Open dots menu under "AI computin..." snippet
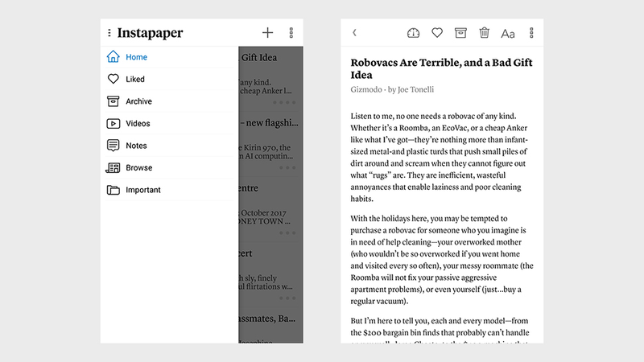Screen dimensions: 644x362 (x=287, y=167)
